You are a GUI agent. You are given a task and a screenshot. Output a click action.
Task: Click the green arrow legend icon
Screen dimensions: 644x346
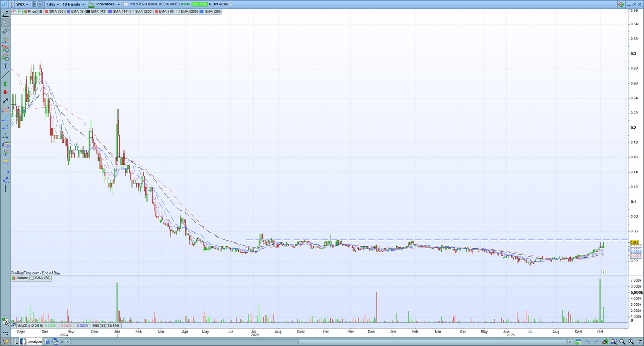tap(19, 12)
